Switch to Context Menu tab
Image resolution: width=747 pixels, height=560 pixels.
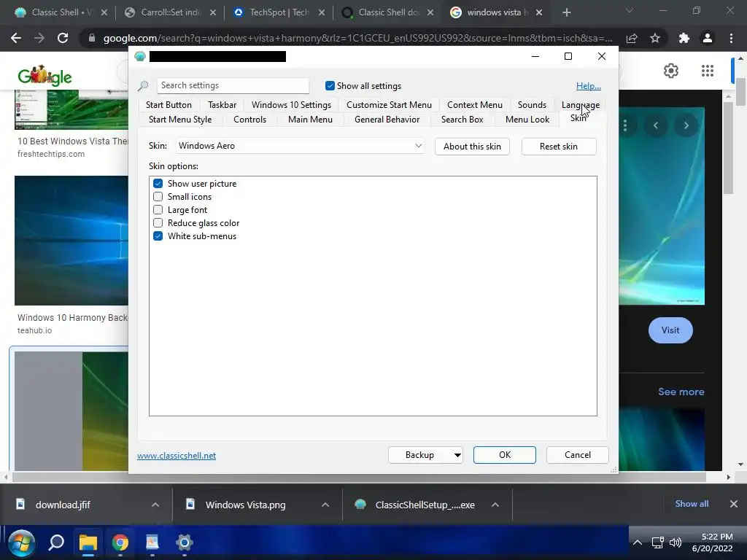coord(474,105)
